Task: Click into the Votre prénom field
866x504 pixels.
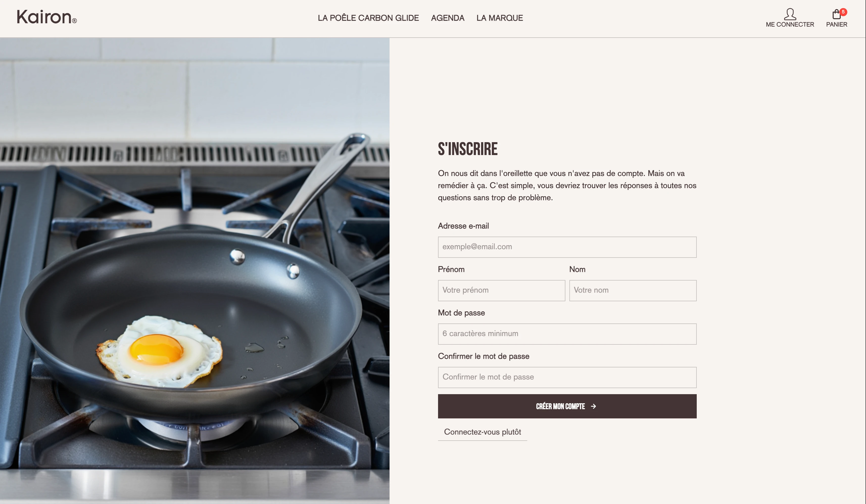Action: (501, 290)
